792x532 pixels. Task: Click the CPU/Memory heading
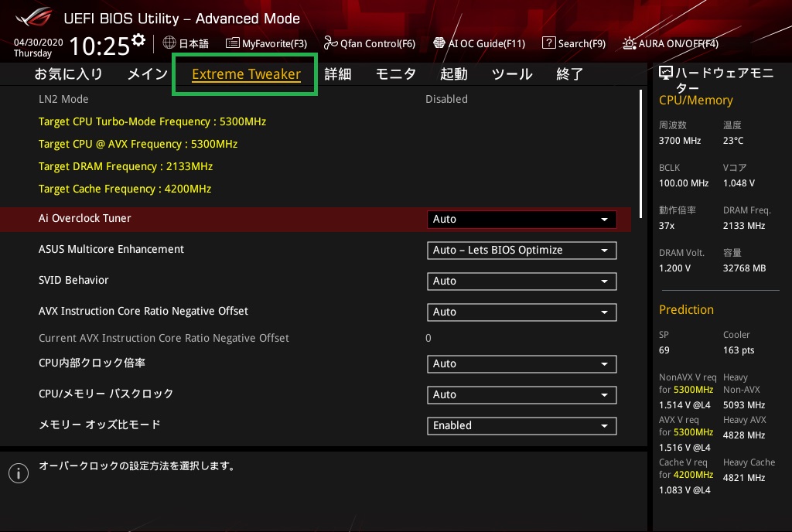tap(695, 101)
